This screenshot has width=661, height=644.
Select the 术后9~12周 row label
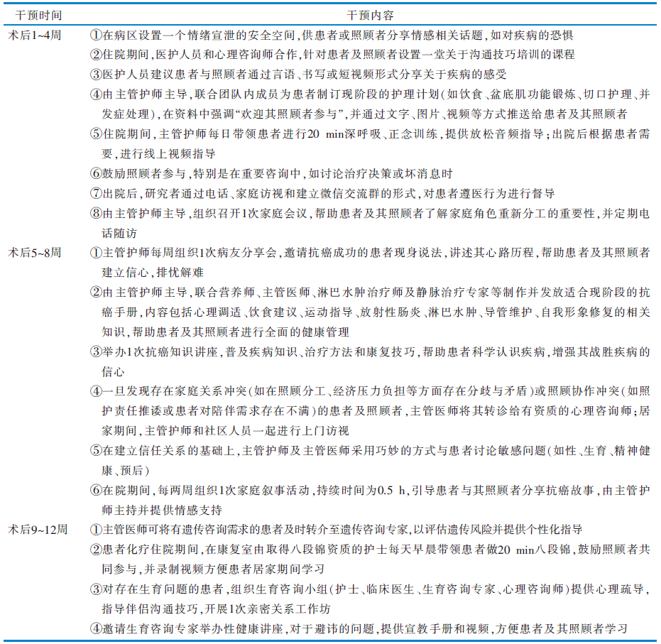click(38, 529)
